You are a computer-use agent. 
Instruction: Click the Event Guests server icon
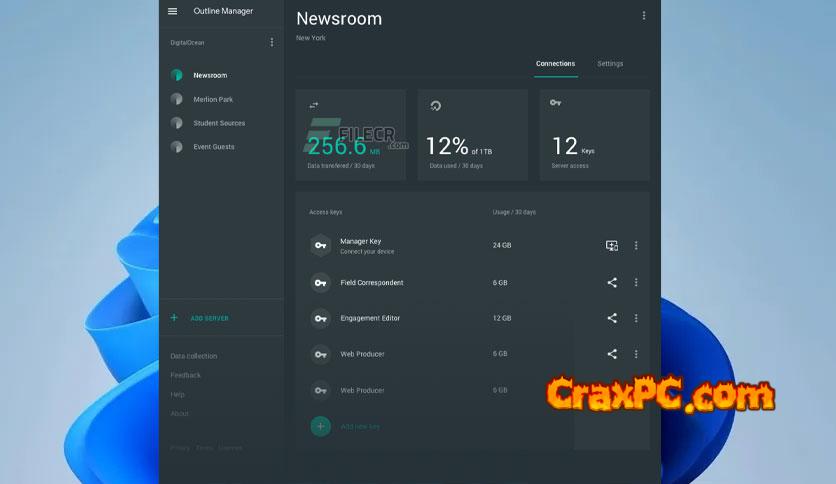(x=176, y=147)
